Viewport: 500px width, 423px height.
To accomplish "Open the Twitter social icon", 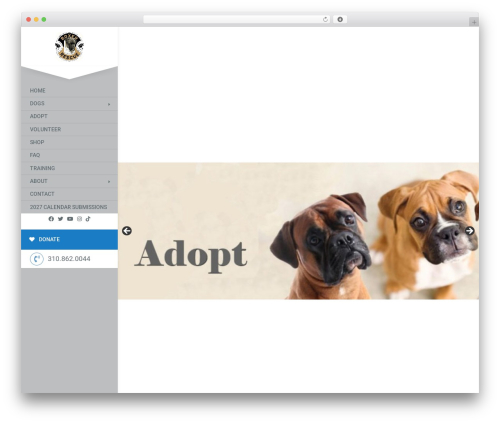I will [60, 219].
